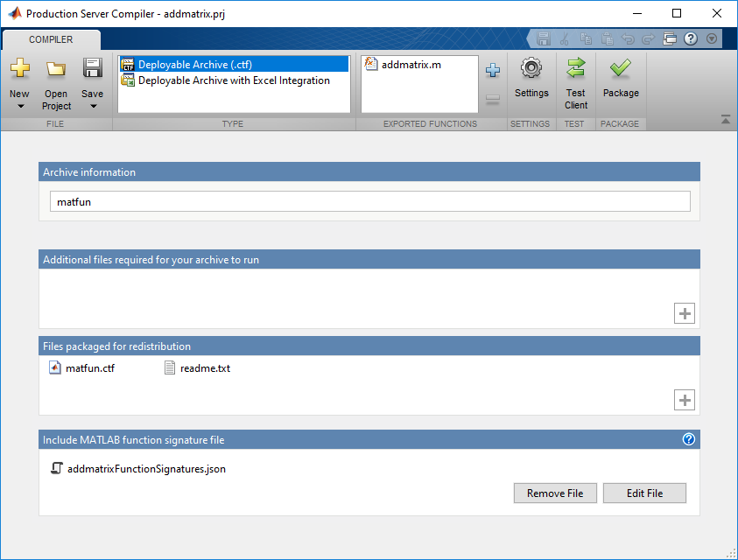Click the Edit File button

click(644, 493)
